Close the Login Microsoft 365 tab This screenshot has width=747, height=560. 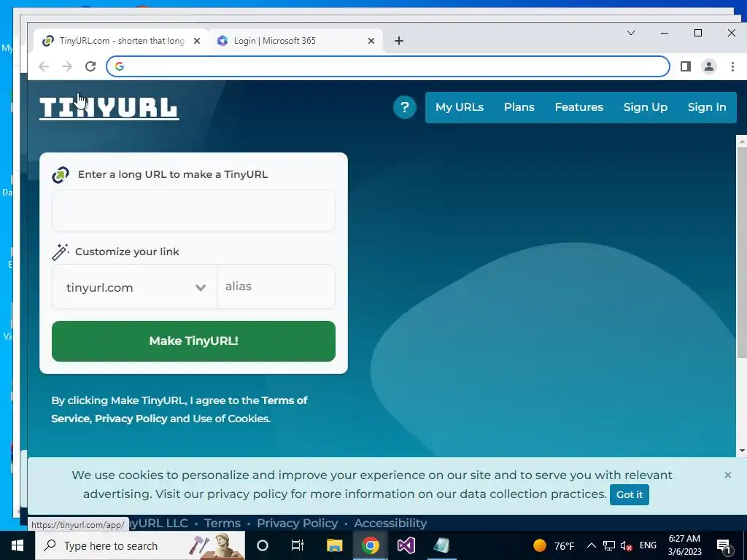pyautogui.click(x=371, y=41)
